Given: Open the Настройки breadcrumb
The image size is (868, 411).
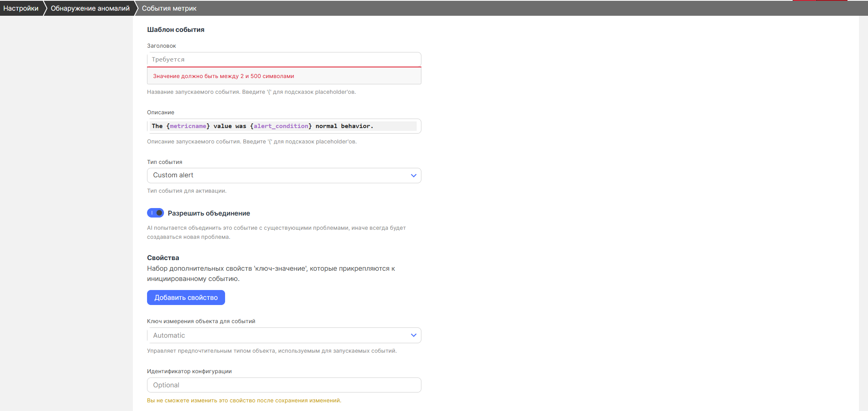Looking at the screenshot, I should pos(21,8).
